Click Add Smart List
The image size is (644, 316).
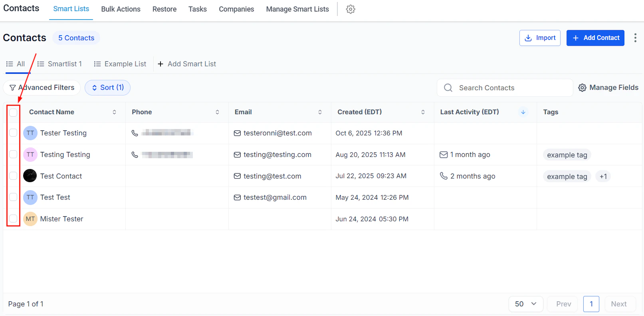pos(187,64)
